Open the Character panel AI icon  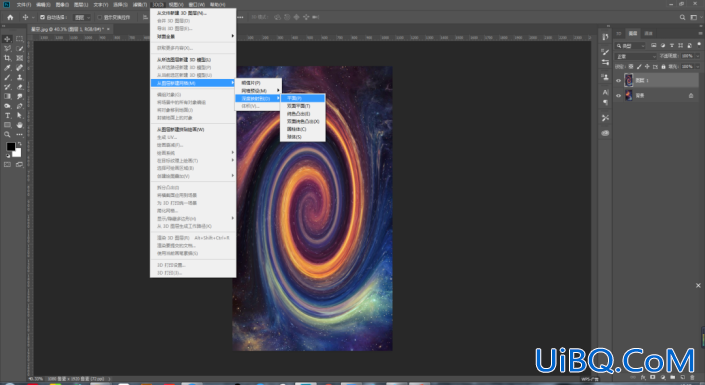[605, 92]
